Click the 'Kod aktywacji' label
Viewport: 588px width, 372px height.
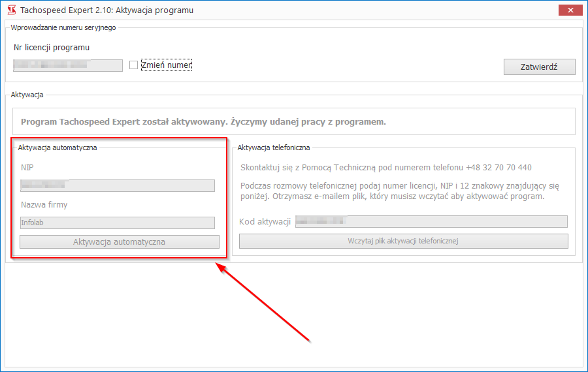point(265,222)
